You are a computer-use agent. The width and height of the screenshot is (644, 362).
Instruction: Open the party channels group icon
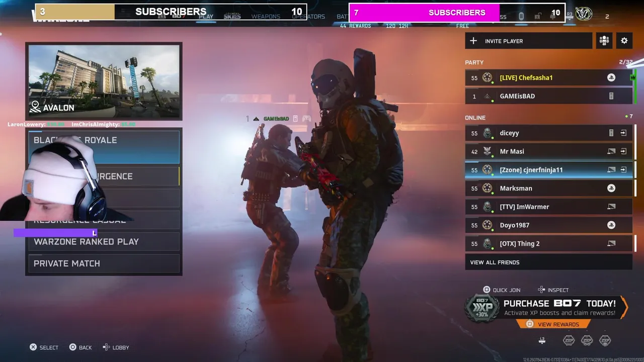point(604,41)
